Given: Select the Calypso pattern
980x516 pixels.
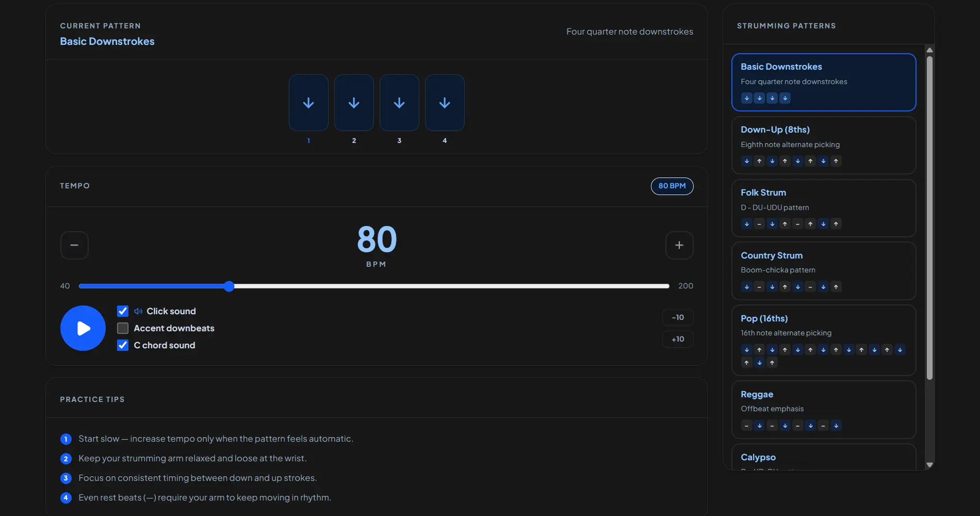Looking at the screenshot, I should pyautogui.click(x=824, y=457).
